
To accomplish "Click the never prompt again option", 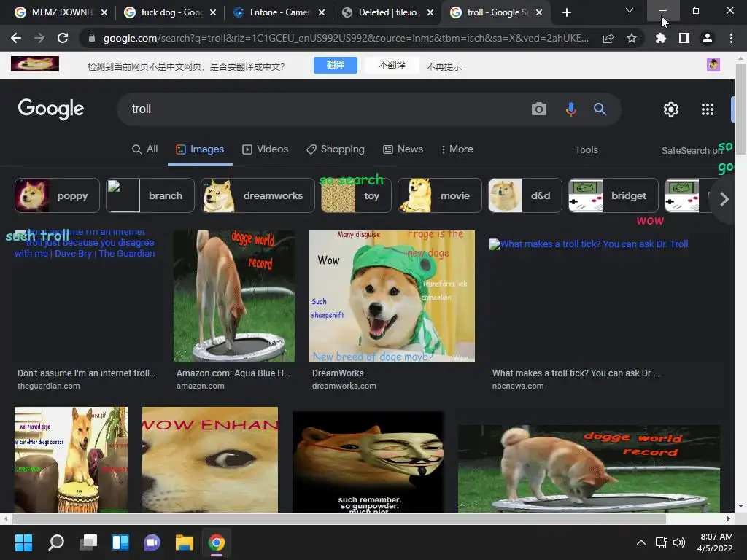I will pos(444,66).
